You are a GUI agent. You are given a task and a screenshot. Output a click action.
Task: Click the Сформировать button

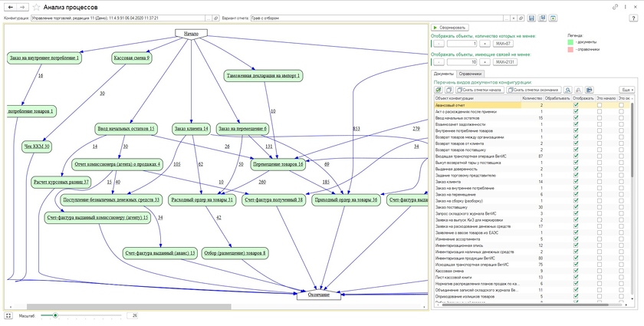pos(450,27)
